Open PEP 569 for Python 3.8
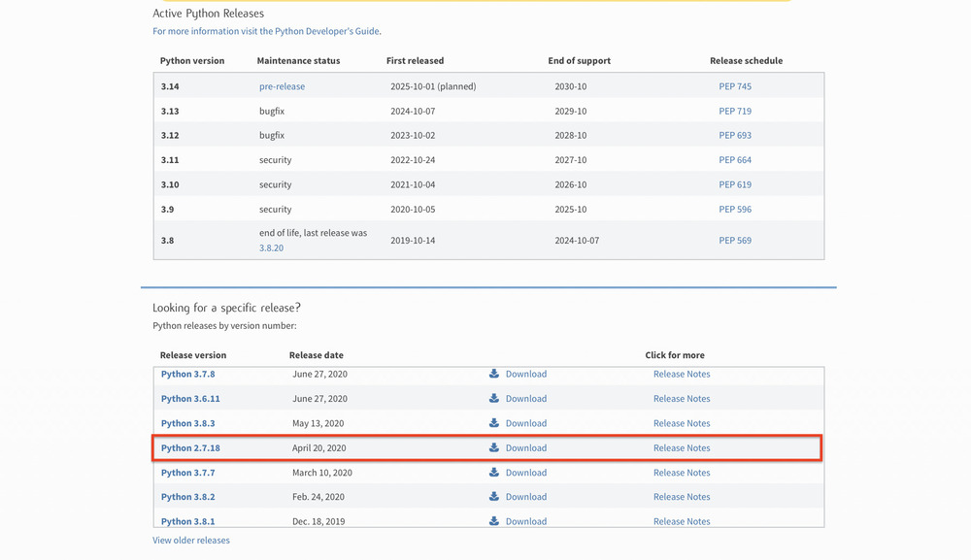This screenshot has height=560, width=971. click(x=734, y=241)
